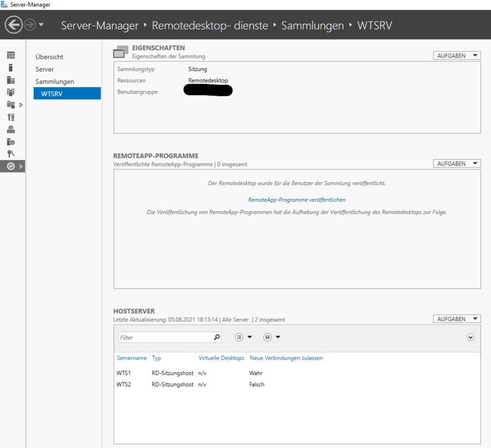Select Sammlungen in the navigation pane

click(x=54, y=81)
